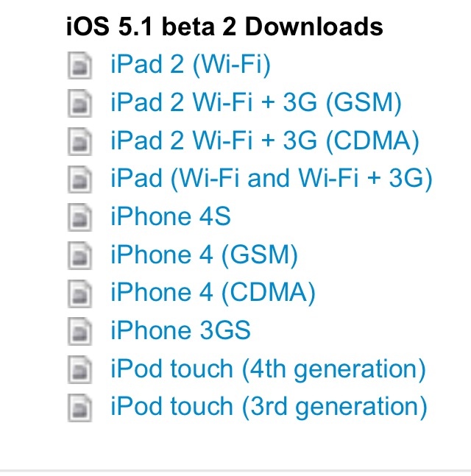Open the iPad 2 (Wi-Fi) download link
This screenshot has width=471, height=476.
(x=191, y=65)
